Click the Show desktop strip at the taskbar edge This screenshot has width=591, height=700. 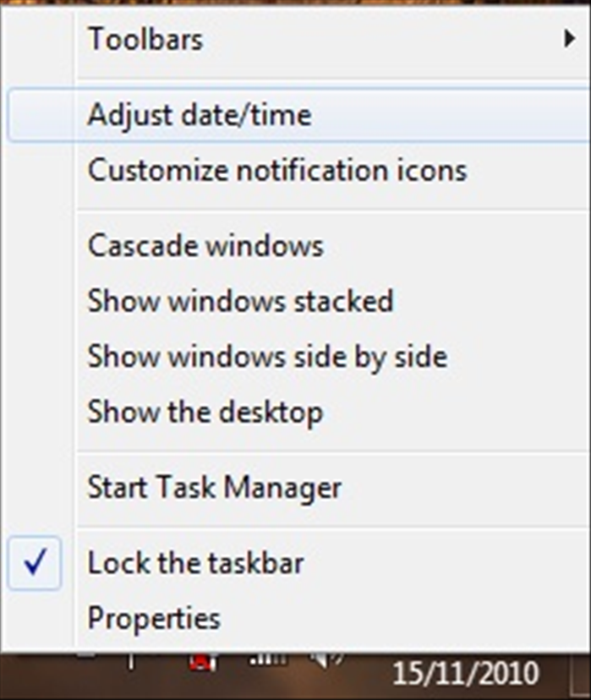pos(581,676)
